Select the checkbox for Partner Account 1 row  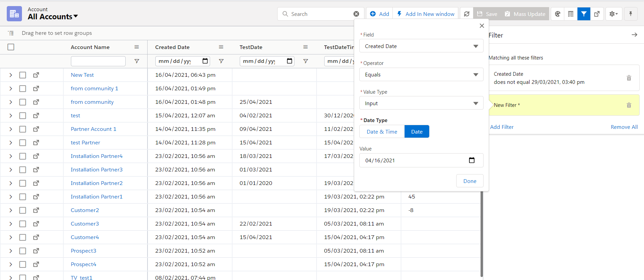pos(23,129)
